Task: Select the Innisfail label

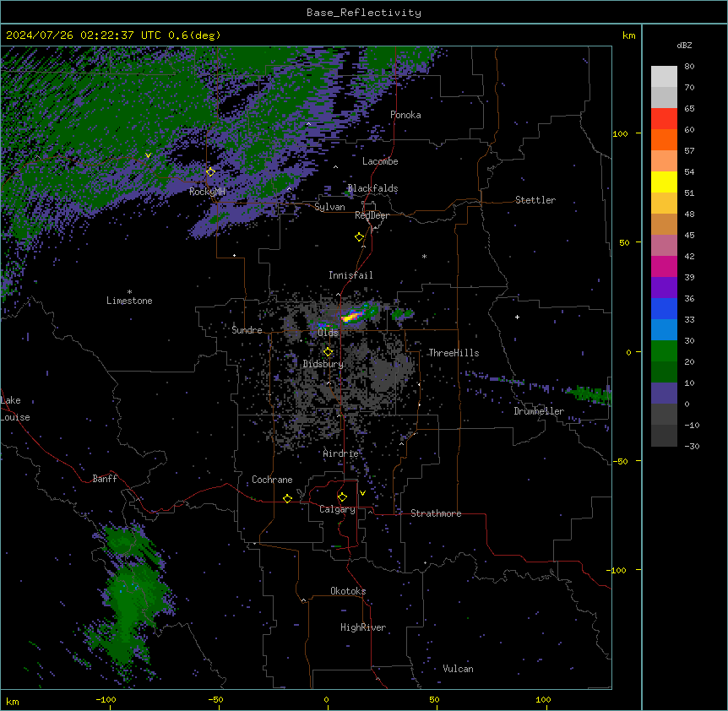Action: 350,275
